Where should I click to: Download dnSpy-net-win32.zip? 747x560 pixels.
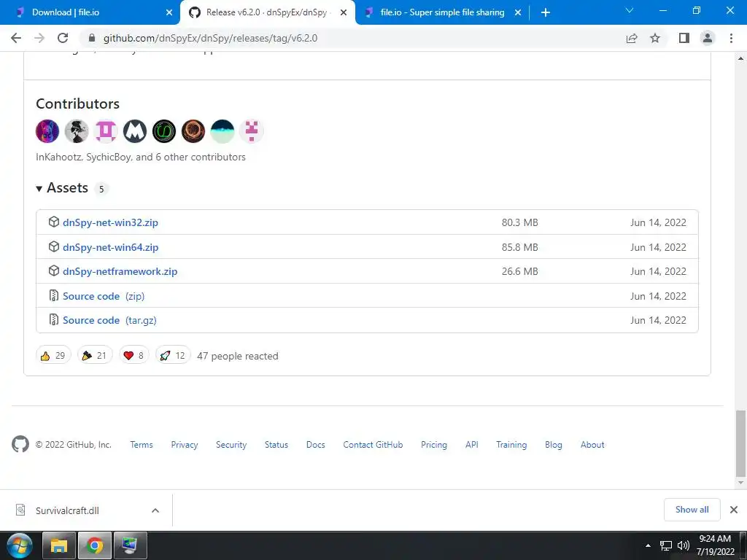110,222
